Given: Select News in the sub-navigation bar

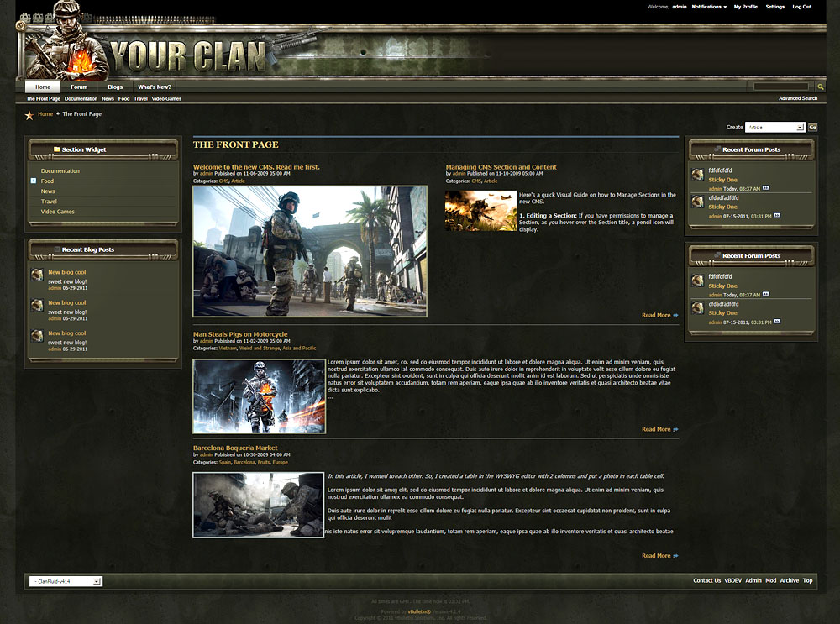Looking at the screenshot, I should pyautogui.click(x=108, y=98).
